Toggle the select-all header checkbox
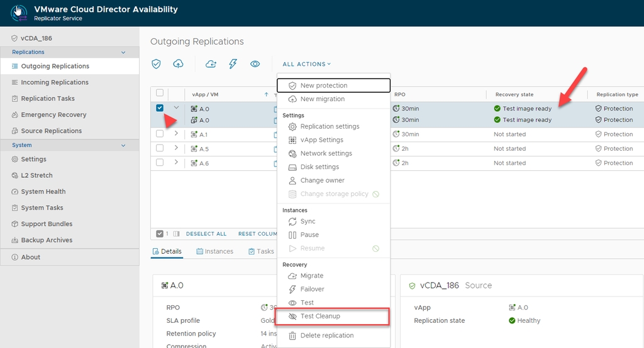Screen dimensions: 644x348 (x=160, y=94)
